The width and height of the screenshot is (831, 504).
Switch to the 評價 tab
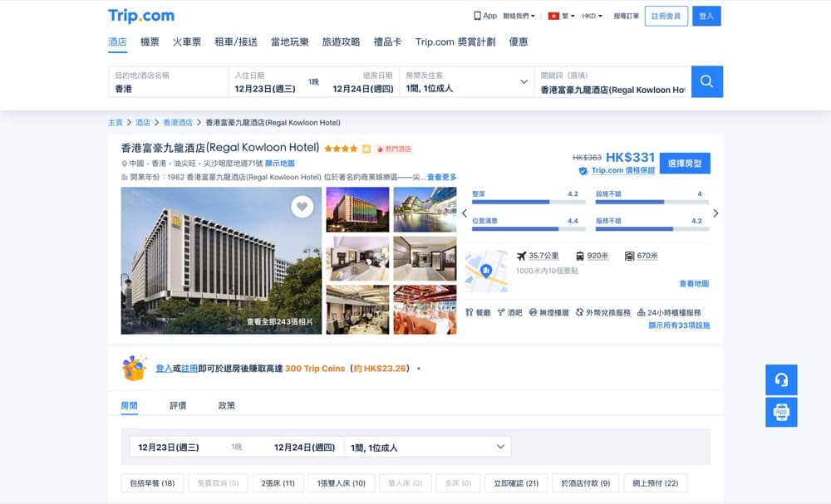coord(178,405)
